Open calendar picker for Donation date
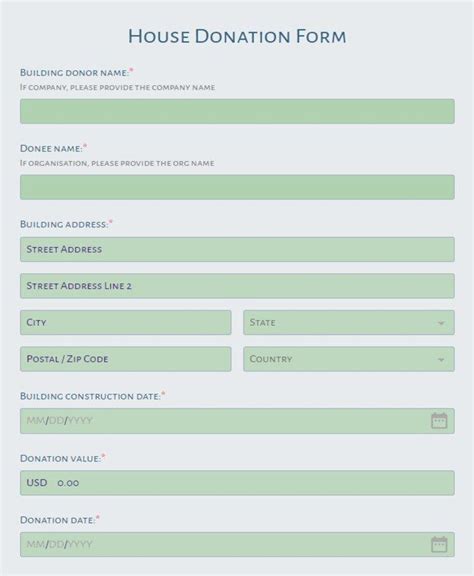The width and height of the screenshot is (474, 576). tap(439, 544)
